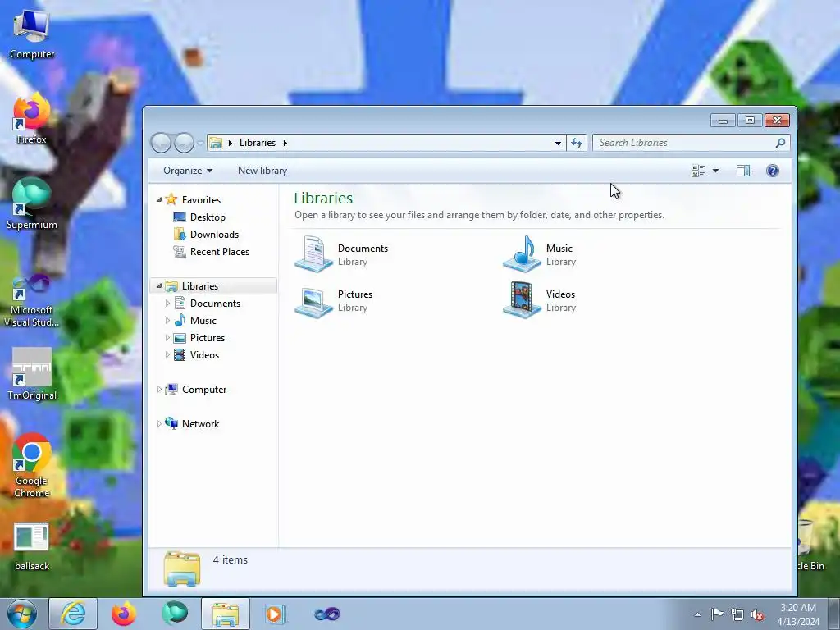The width and height of the screenshot is (840, 630).
Task: Launch Internet Explorer from the taskbar
Action: (x=73, y=614)
